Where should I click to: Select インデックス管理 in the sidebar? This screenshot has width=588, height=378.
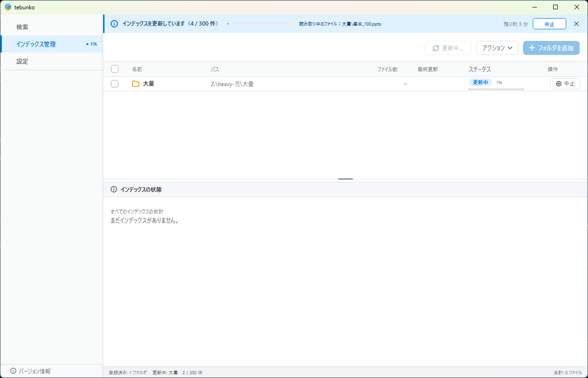pyautogui.click(x=52, y=44)
